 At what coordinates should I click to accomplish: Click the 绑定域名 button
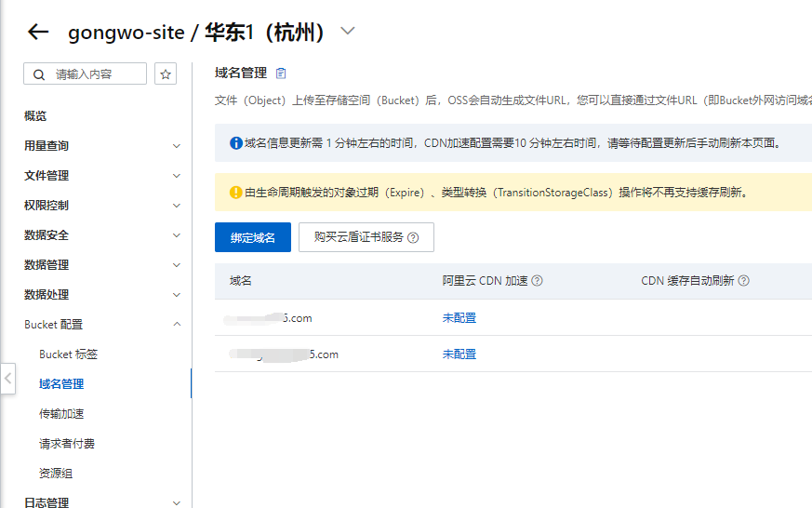[x=253, y=237]
